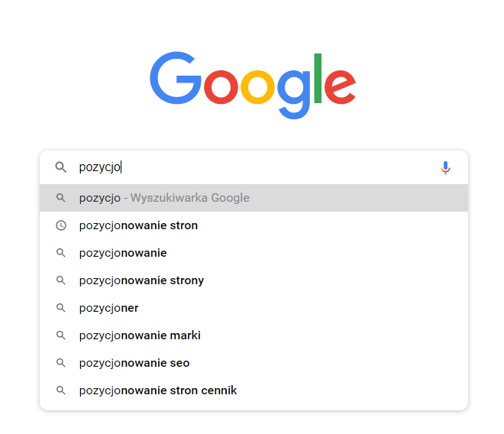Click the microphone voice search icon
Viewport: 504px width, 434px height.
pos(446,167)
